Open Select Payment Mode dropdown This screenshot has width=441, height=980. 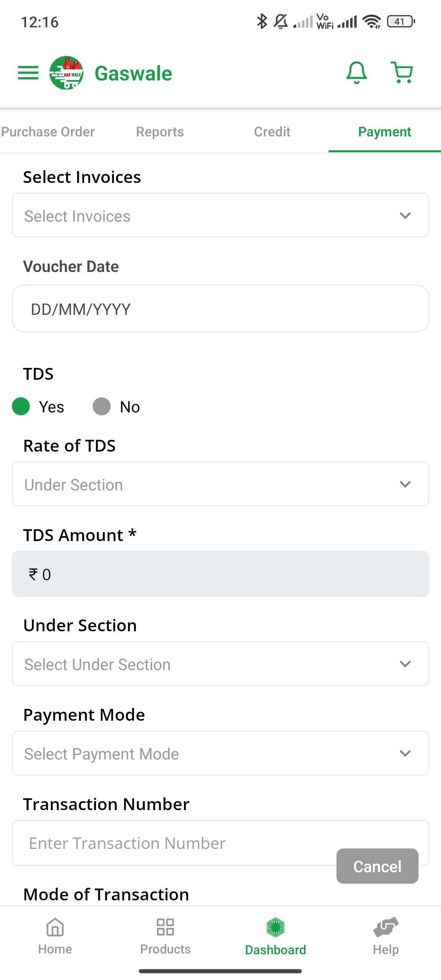220,753
